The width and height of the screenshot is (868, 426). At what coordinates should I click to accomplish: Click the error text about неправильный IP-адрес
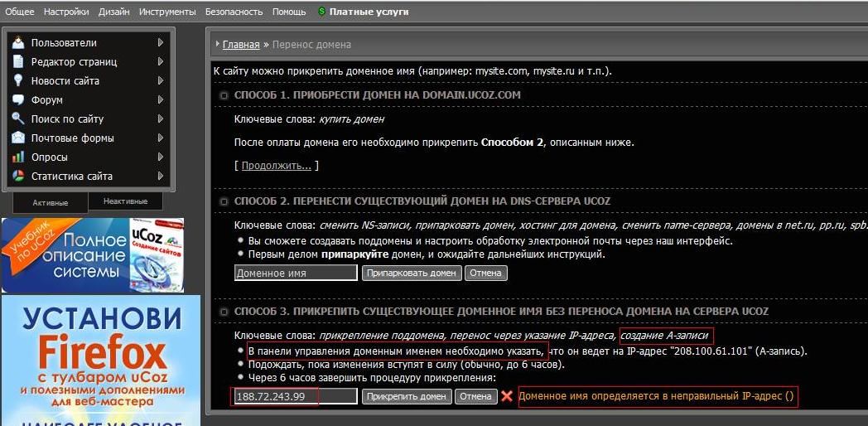(656, 396)
